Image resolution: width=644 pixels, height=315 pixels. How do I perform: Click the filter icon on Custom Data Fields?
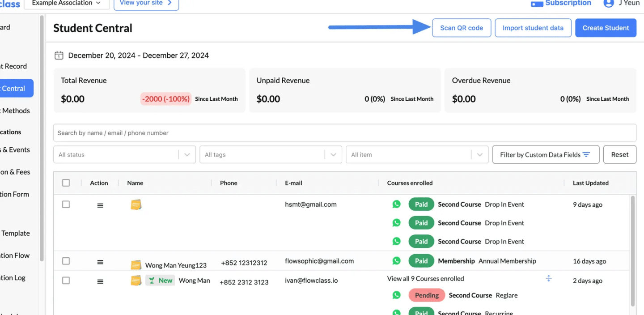click(586, 154)
